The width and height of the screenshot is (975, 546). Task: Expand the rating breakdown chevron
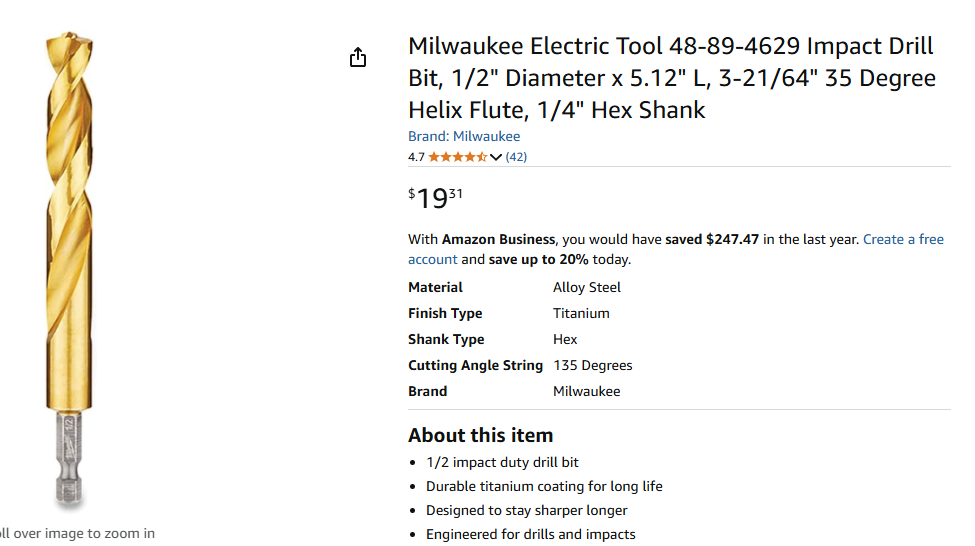coord(496,157)
